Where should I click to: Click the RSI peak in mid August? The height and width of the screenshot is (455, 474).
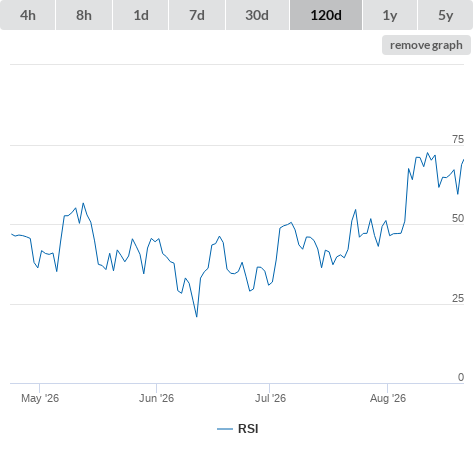pos(428,153)
